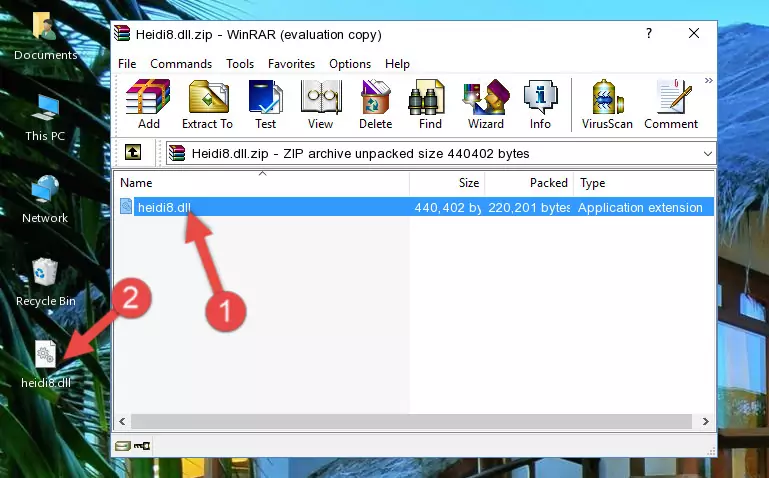Viewport: 769px width, 478px height.
Task: Click the WinRAR title bar help button
Action: (x=649, y=33)
